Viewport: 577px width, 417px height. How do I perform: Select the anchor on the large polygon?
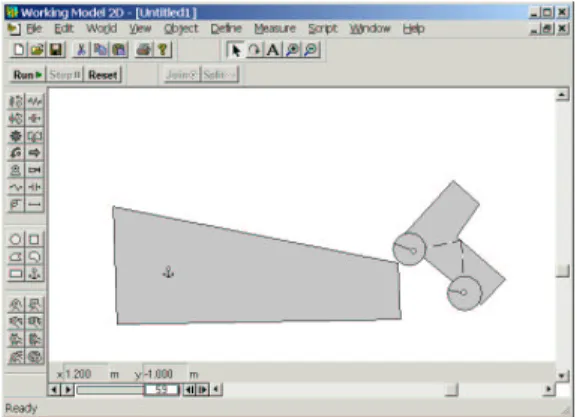click(168, 272)
